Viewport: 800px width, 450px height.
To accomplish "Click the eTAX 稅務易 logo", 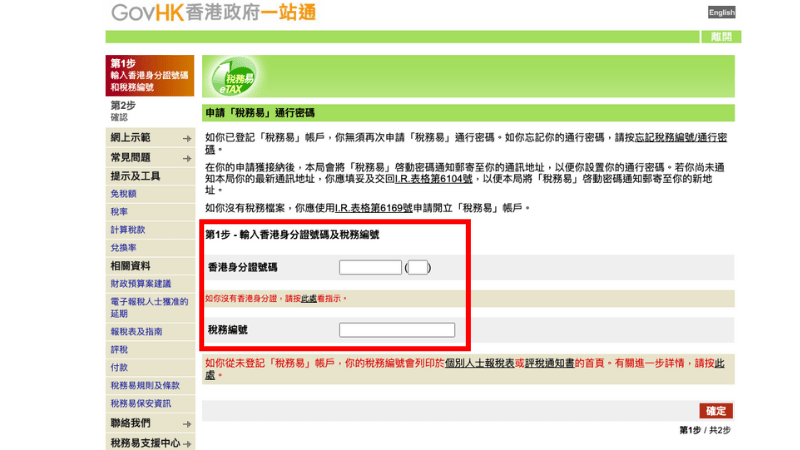I will (234, 78).
